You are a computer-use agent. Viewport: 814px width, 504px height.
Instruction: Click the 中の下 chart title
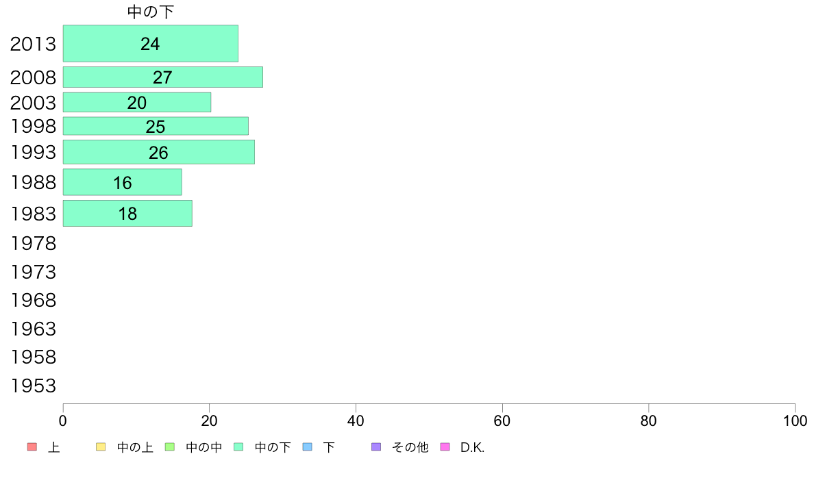point(151,12)
